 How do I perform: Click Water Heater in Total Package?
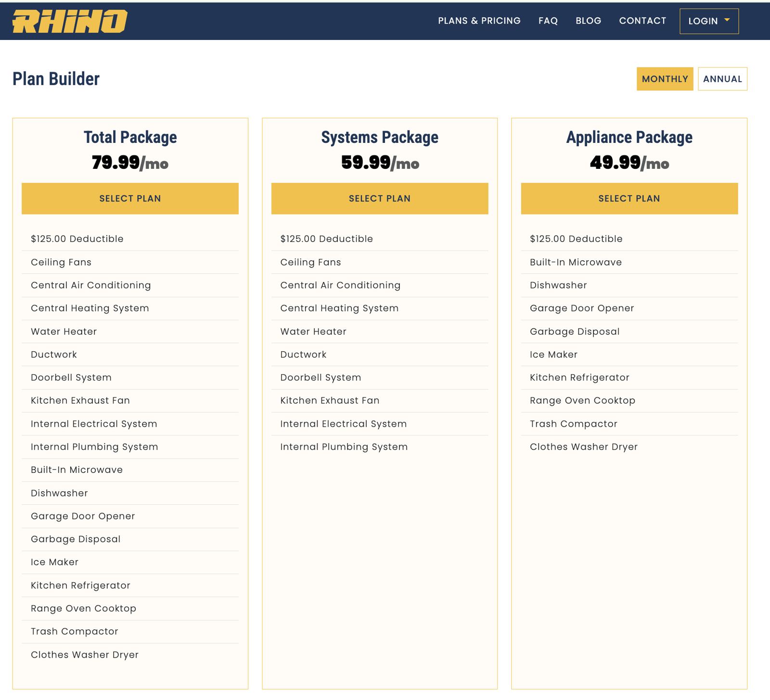pyautogui.click(x=130, y=331)
